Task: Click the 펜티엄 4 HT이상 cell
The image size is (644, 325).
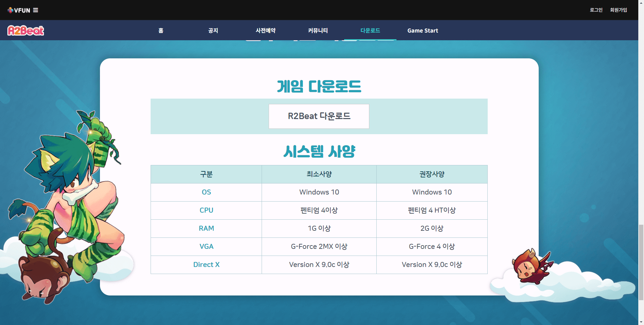Action: [x=432, y=210]
